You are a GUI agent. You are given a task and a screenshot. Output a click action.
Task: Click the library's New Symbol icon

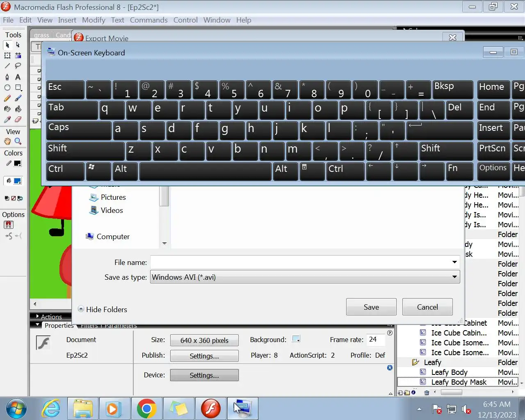click(400, 393)
